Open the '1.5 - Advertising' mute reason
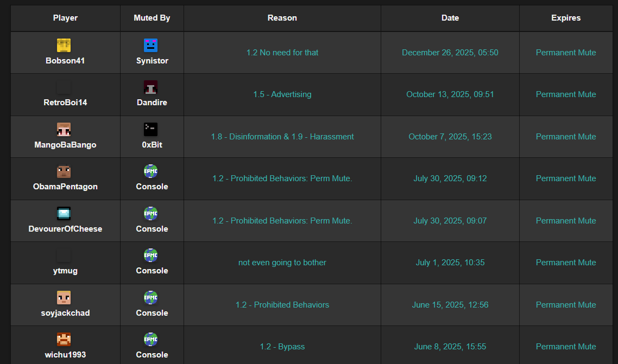Screen dimensions: 618x364 click(282, 94)
